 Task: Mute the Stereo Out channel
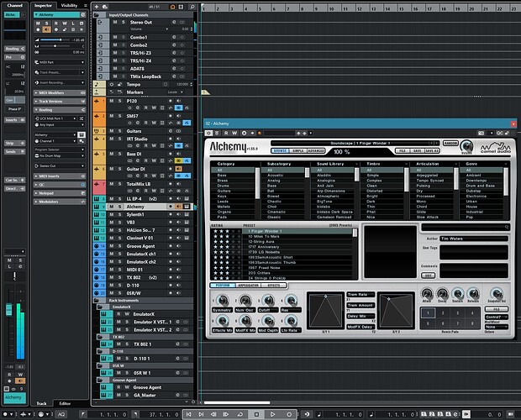(x=115, y=22)
